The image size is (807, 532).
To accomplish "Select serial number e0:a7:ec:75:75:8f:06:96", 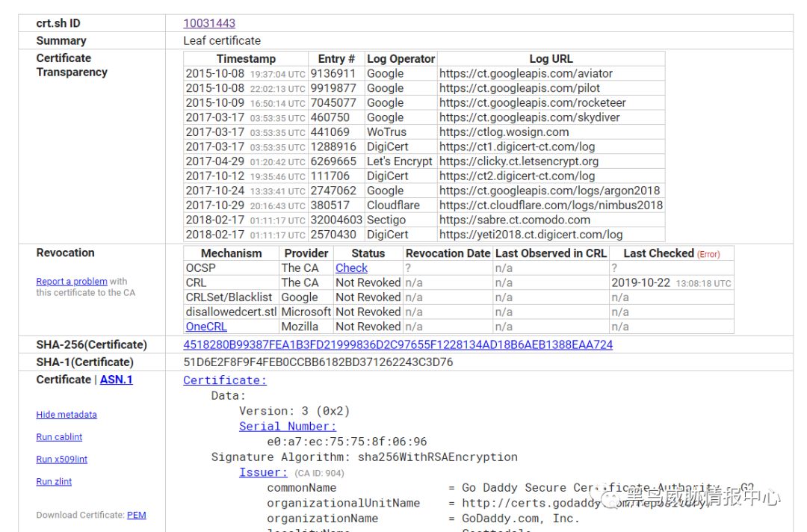I will pos(347,442).
